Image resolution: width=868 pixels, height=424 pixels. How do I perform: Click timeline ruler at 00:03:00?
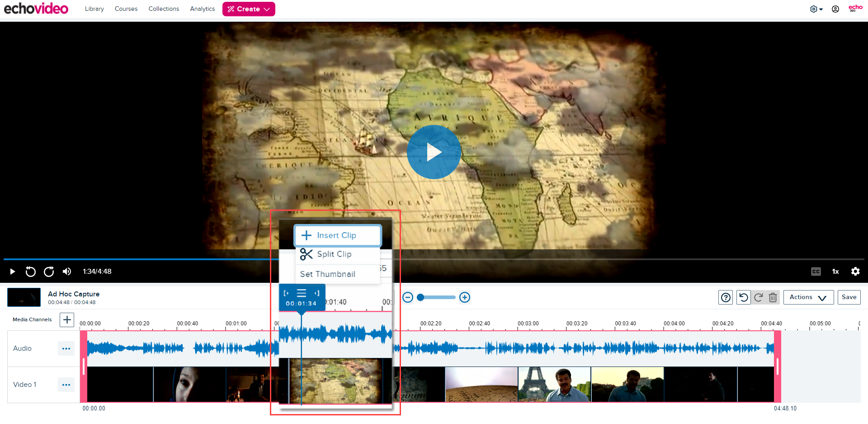click(528, 324)
